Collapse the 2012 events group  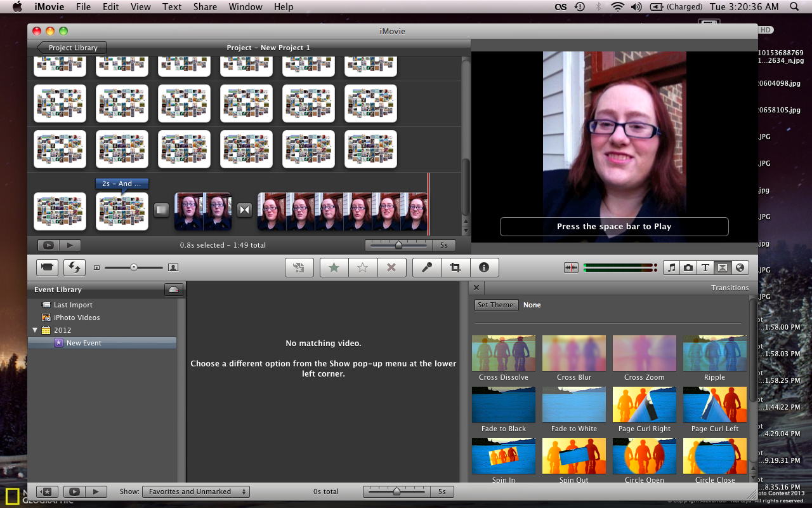(x=35, y=330)
